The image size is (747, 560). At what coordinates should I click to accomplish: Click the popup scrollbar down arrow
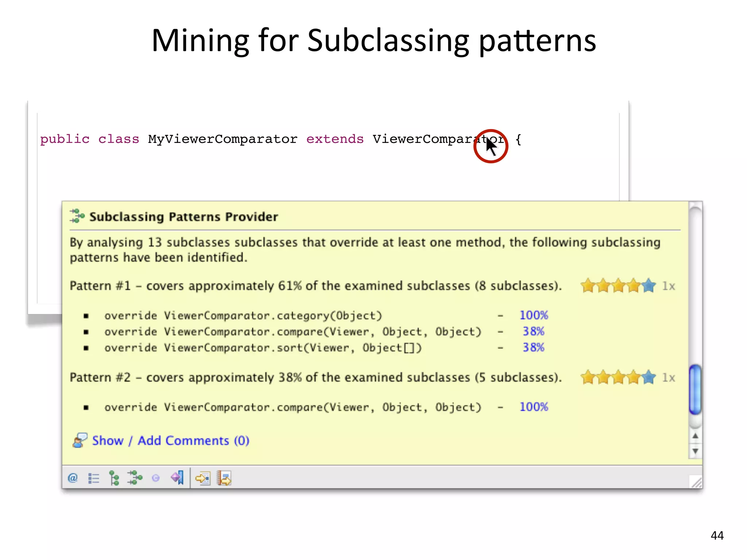point(696,451)
